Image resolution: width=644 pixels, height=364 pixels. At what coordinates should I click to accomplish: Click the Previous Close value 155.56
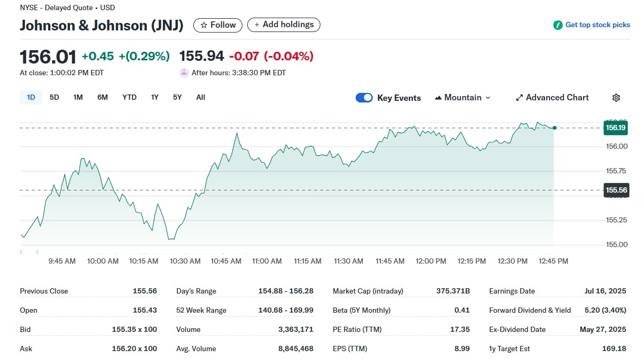(145, 291)
